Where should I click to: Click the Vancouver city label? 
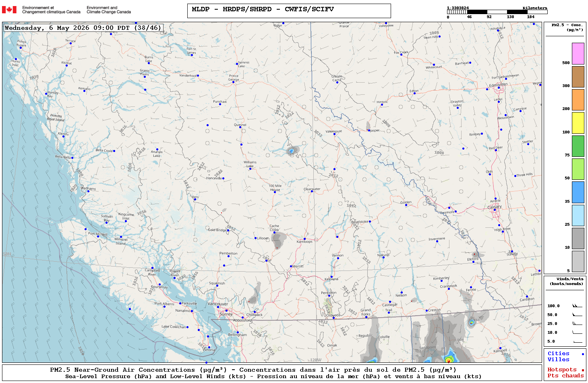click(217, 304)
